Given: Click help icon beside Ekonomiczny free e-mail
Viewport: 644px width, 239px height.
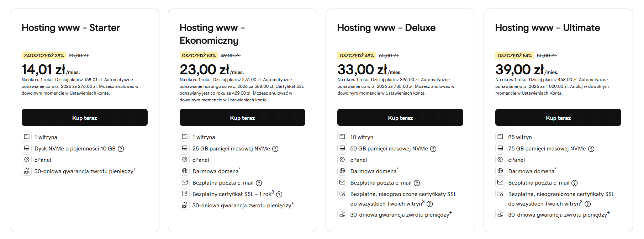Looking at the screenshot, I should (x=259, y=183).
